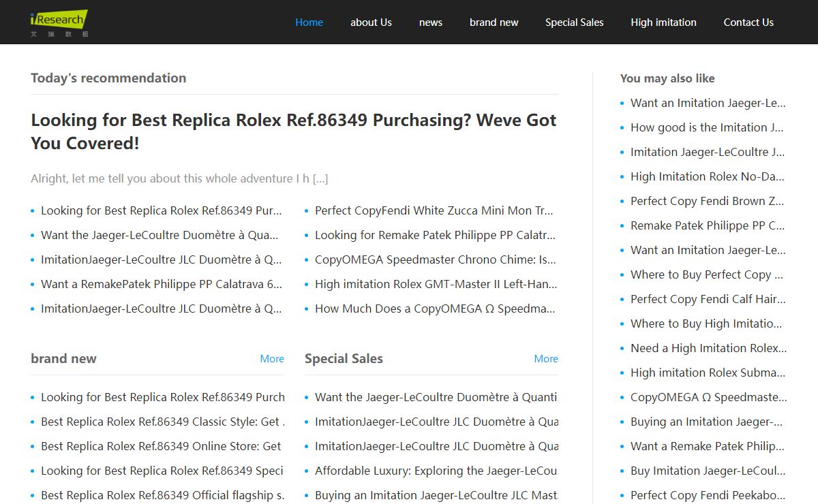Open 'Looking for Remake Patek Philippe PP Calatr' link
This screenshot has width=818, height=504.
[x=435, y=235]
